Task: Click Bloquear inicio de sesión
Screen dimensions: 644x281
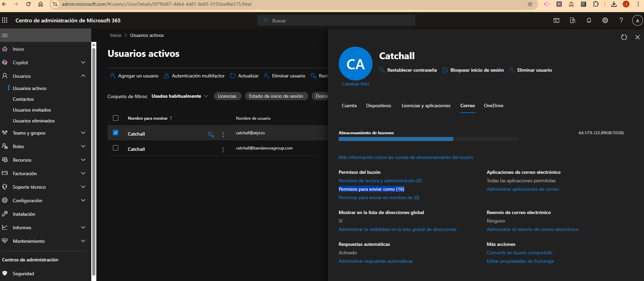Action: [473, 70]
